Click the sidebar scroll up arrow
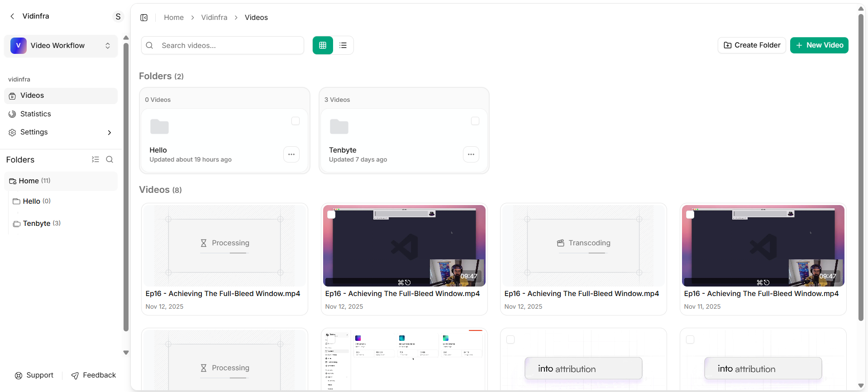The image size is (868, 392). pyautogui.click(x=126, y=38)
